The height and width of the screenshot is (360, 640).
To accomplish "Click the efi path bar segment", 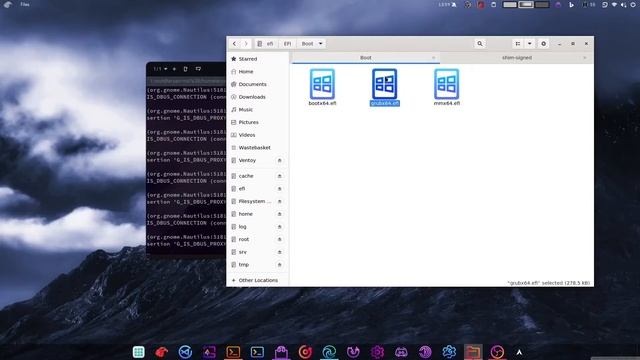I will pyautogui.click(x=265, y=44).
